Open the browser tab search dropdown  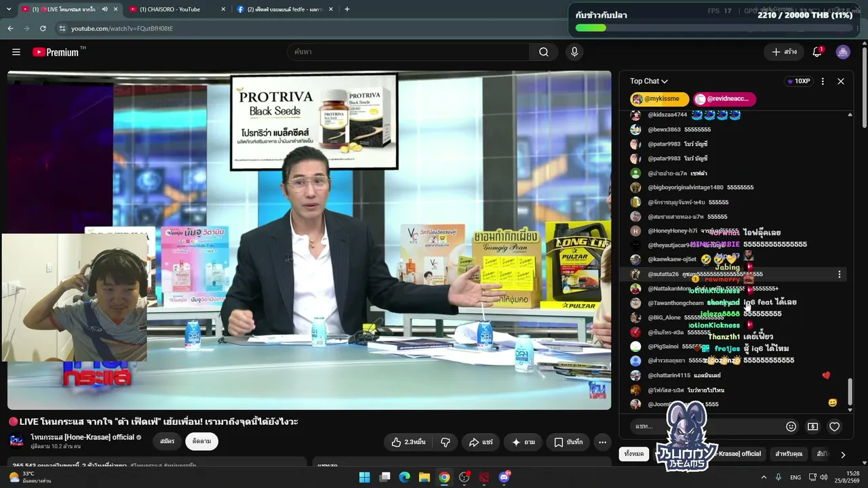point(9,9)
